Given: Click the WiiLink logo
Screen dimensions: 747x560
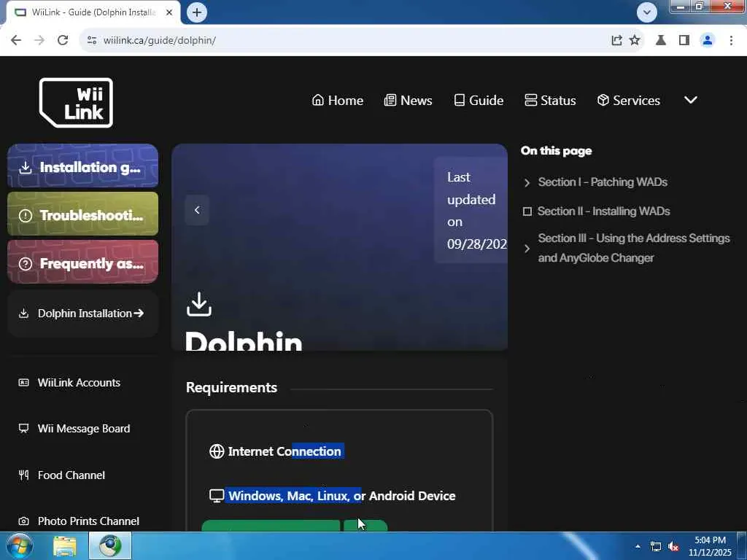Looking at the screenshot, I should [x=76, y=103].
